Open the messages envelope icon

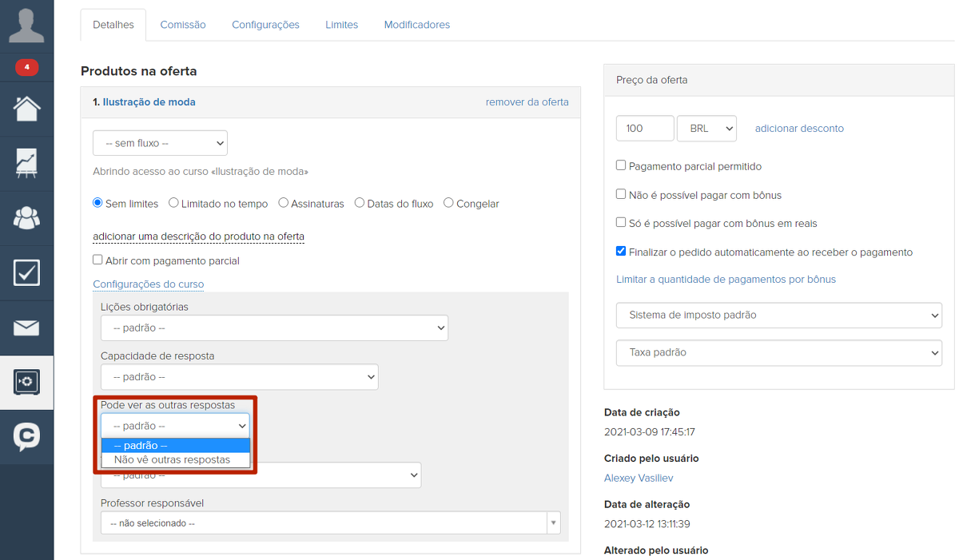click(26, 328)
